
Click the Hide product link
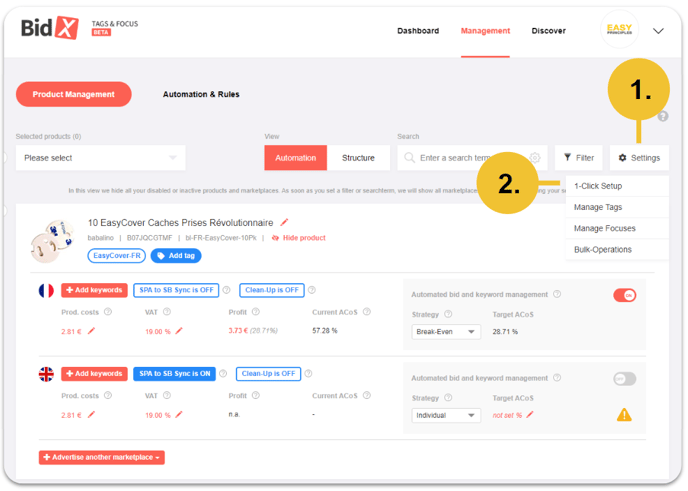298,238
